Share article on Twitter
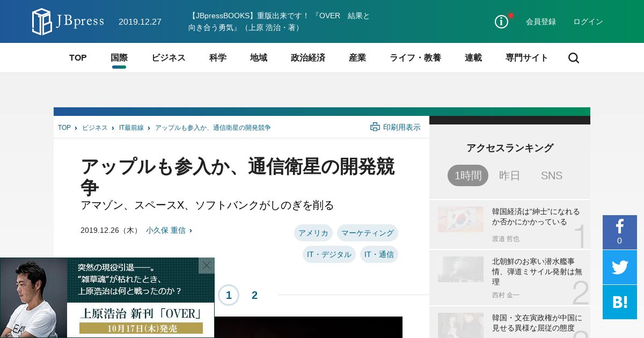This screenshot has height=338, width=644. point(620,267)
